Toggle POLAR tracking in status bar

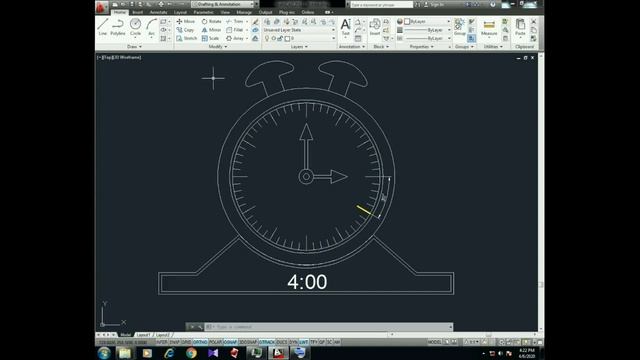point(215,342)
